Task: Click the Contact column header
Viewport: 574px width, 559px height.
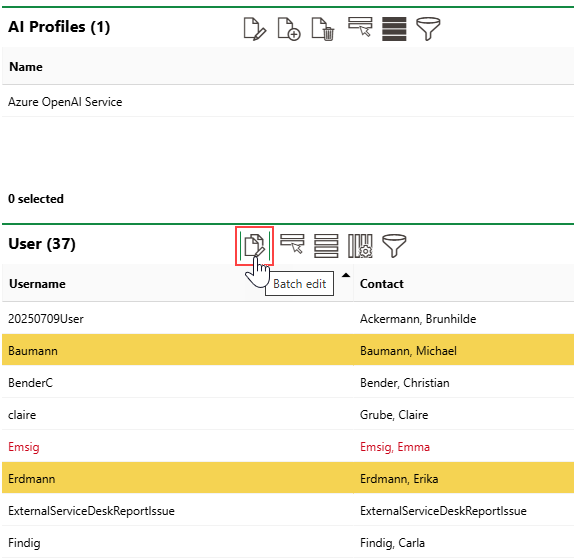Action: pyautogui.click(x=381, y=284)
